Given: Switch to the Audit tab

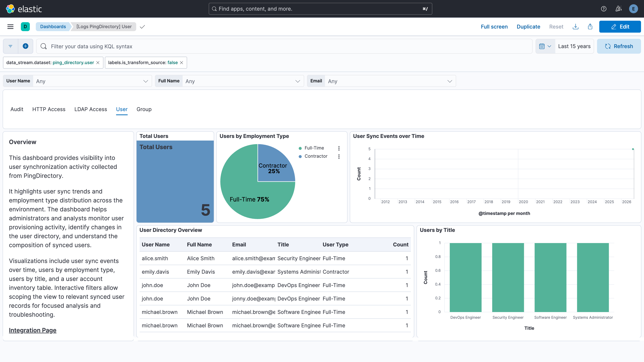Looking at the screenshot, I should point(17,109).
